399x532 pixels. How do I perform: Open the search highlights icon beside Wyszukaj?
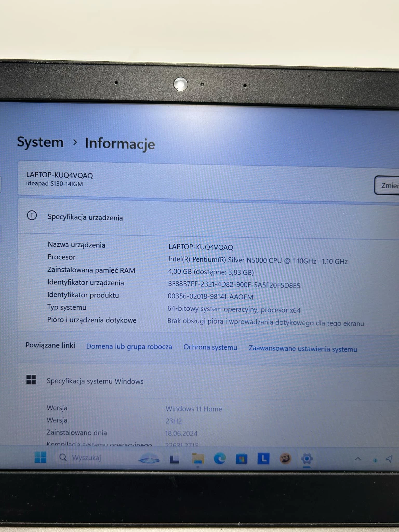point(149,458)
